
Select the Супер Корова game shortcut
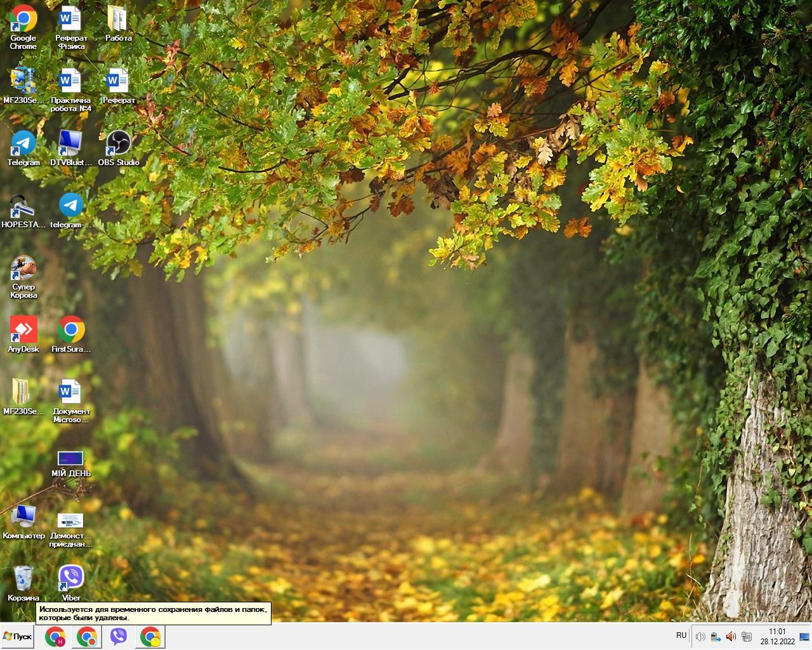[23, 276]
